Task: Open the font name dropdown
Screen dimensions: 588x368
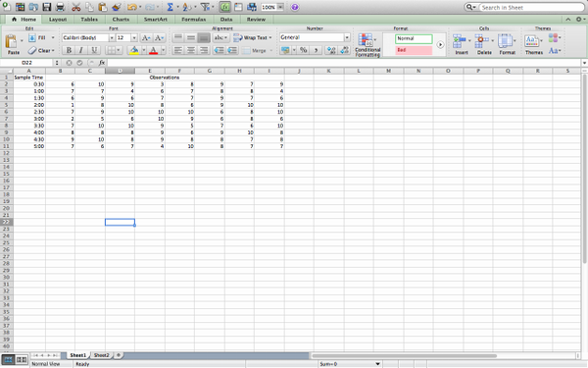Action: pyautogui.click(x=112, y=38)
